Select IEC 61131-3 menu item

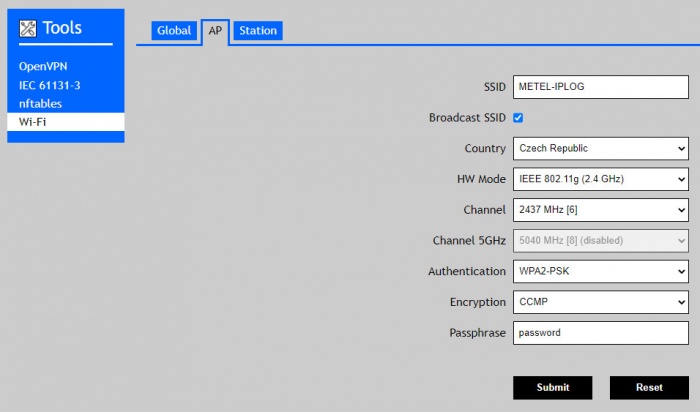49,85
